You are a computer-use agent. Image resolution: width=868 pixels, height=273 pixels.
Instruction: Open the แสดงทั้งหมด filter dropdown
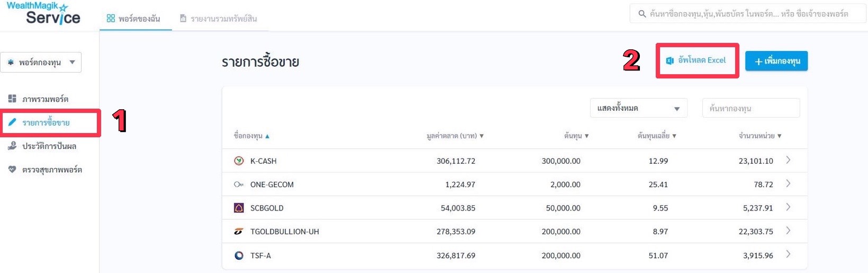coord(638,108)
